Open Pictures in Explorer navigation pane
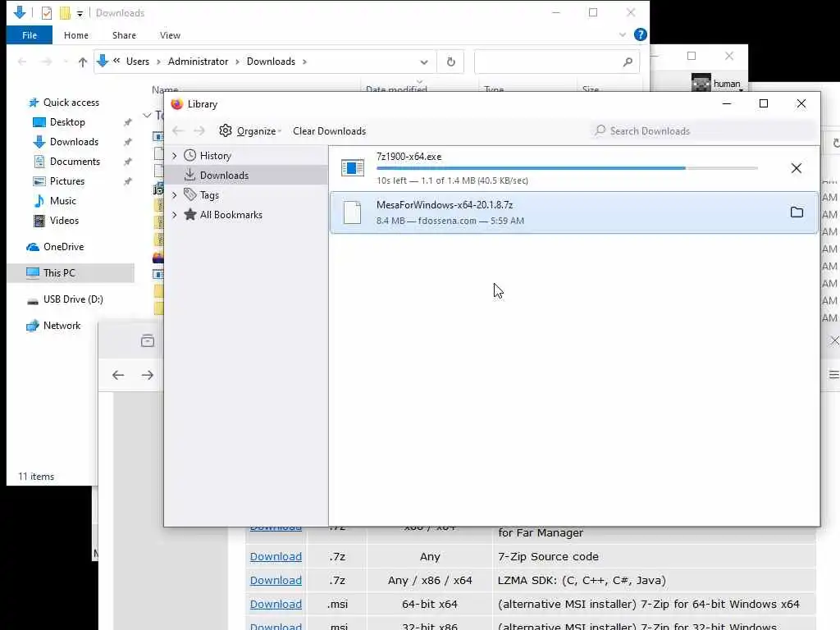Viewport: 840px width, 630px height. point(67,181)
